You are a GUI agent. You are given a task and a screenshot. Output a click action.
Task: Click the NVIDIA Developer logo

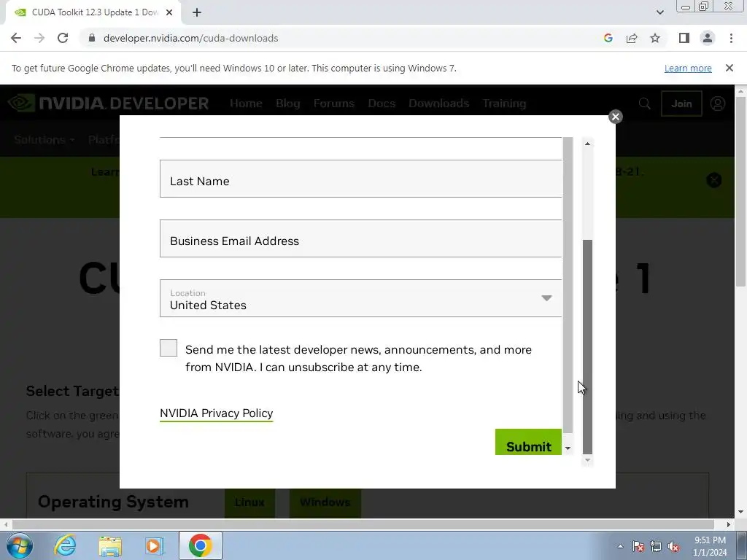click(109, 104)
